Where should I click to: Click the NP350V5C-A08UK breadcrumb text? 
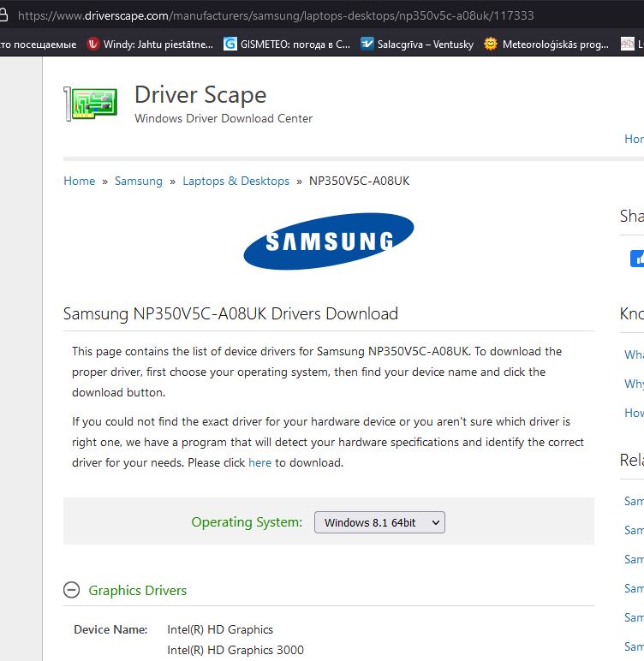(x=360, y=181)
